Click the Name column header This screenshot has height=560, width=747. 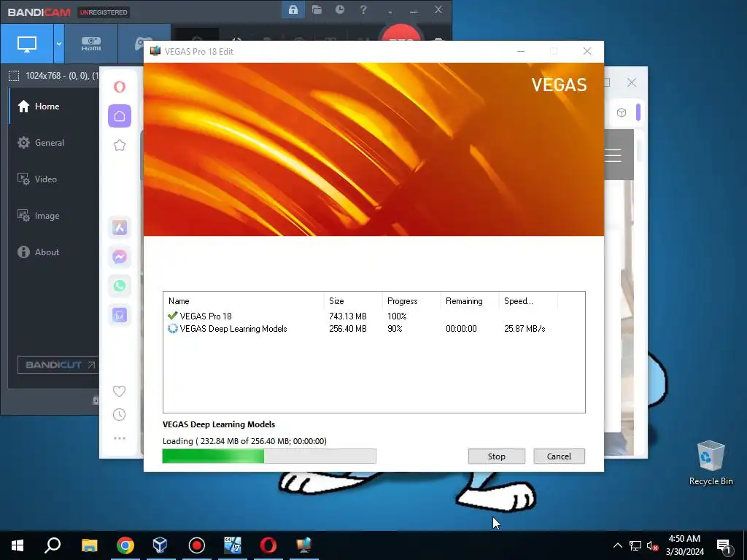[x=244, y=301]
